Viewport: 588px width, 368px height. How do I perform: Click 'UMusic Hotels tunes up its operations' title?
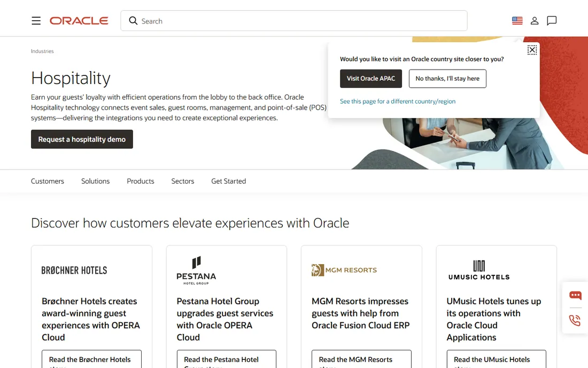click(x=493, y=319)
